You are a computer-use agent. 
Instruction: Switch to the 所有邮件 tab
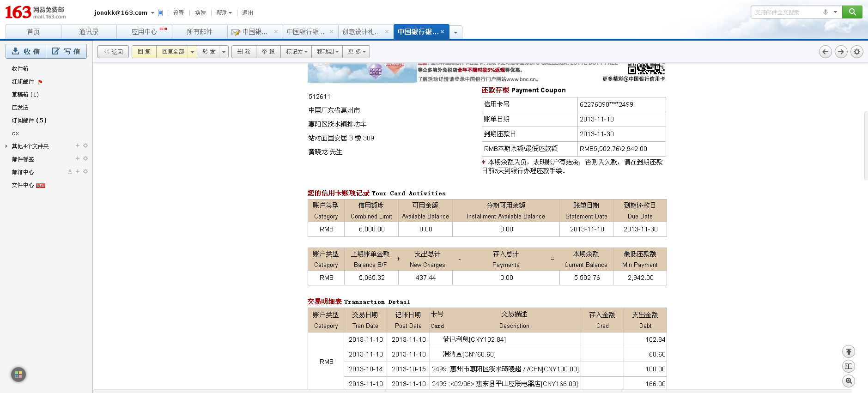coord(200,32)
